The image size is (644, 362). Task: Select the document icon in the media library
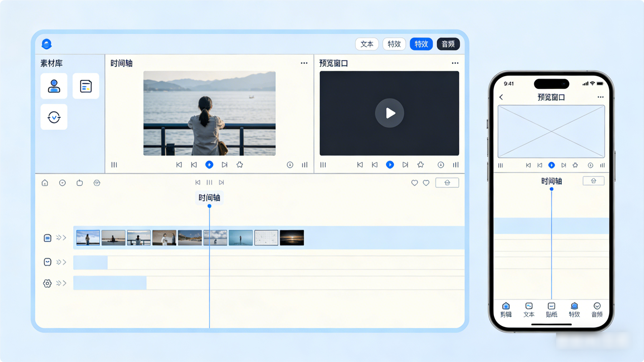click(x=86, y=86)
